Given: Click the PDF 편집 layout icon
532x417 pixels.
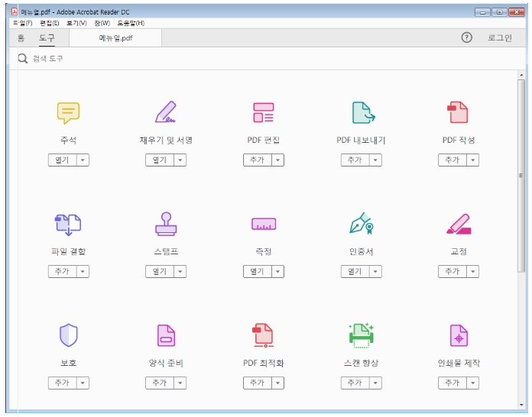Looking at the screenshot, I should [x=264, y=112].
